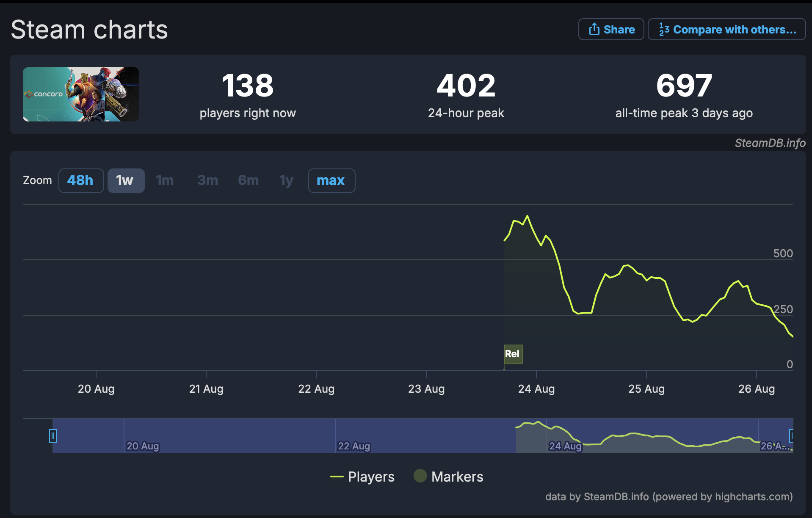Open the SteamDB.info credit link
812x518 pixels.
pos(770,143)
